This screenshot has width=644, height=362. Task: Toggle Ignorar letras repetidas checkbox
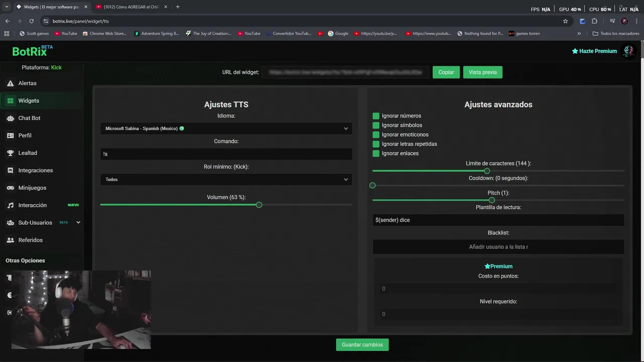pos(376,144)
